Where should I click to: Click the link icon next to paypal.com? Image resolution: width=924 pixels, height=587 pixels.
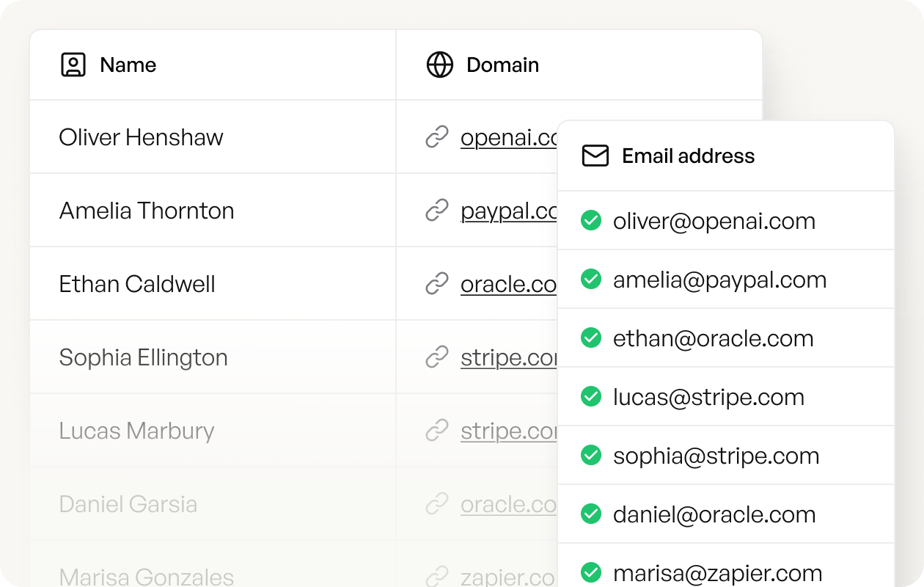coord(437,211)
